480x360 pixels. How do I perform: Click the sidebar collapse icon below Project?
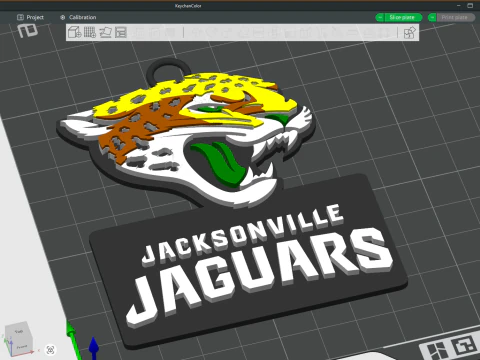coord(28,31)
